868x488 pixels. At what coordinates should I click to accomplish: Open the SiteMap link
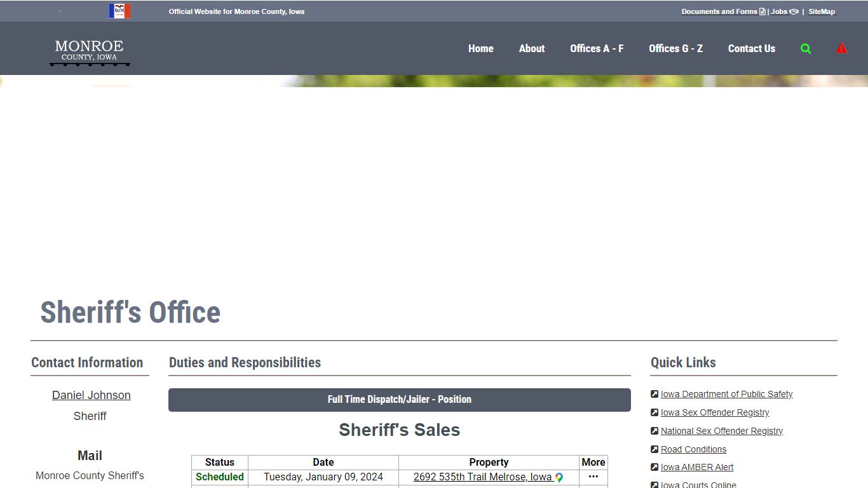(x=822, y=11)
